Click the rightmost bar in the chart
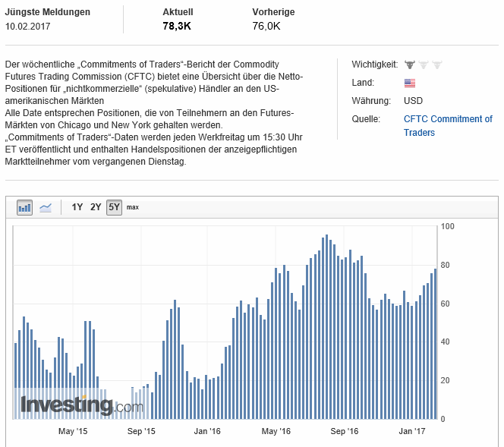Image resolution: width=504 pixels, height=447 pixels. click(436, 344)
